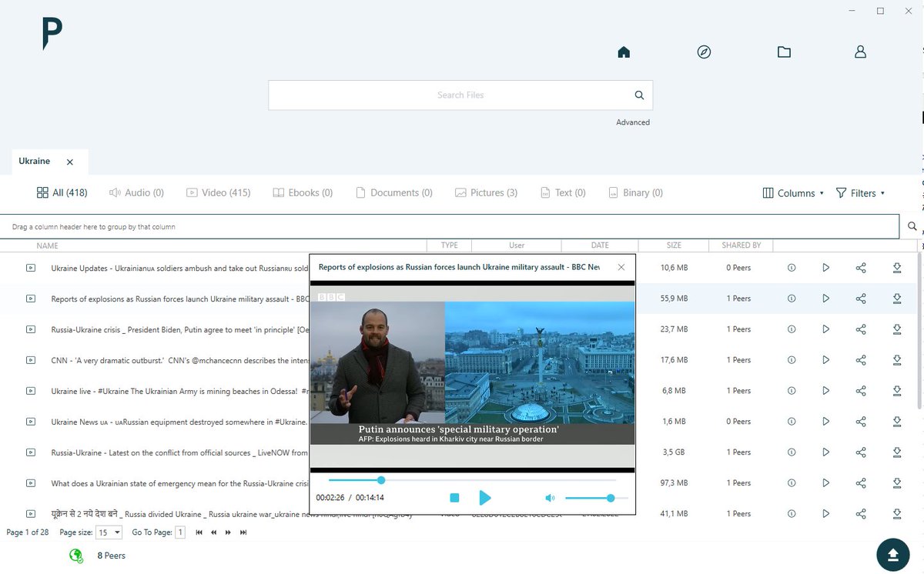
Task: Share the CNN dramatic outburst file
Action: [861, 360]
